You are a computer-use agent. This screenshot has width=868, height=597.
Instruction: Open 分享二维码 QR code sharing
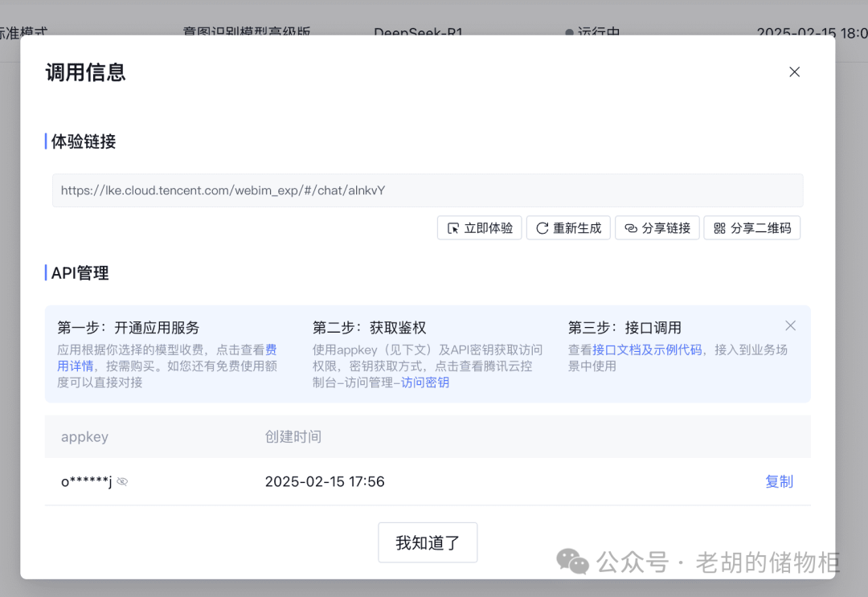point(751,228)
